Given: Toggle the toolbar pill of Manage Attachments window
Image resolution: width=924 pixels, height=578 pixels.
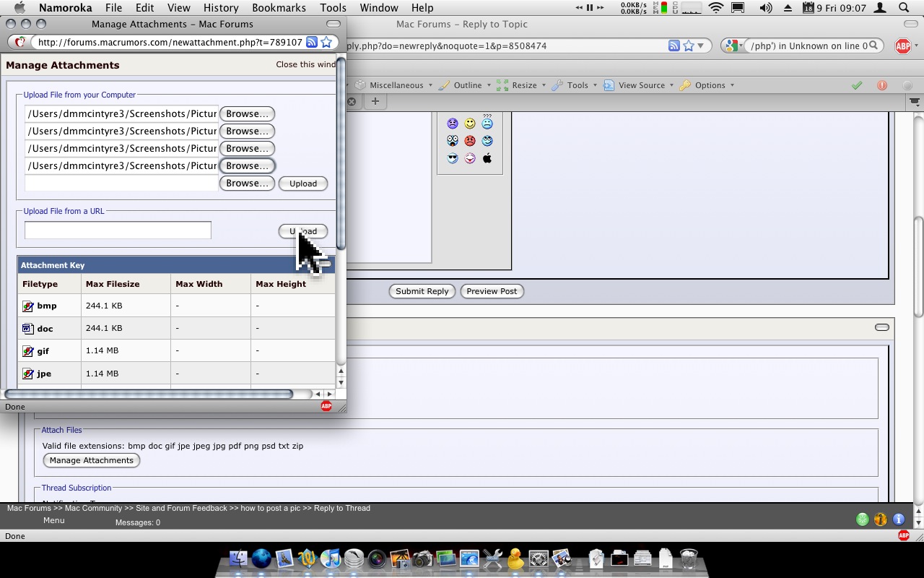Looking at the screenshot, I should point(334,24).
